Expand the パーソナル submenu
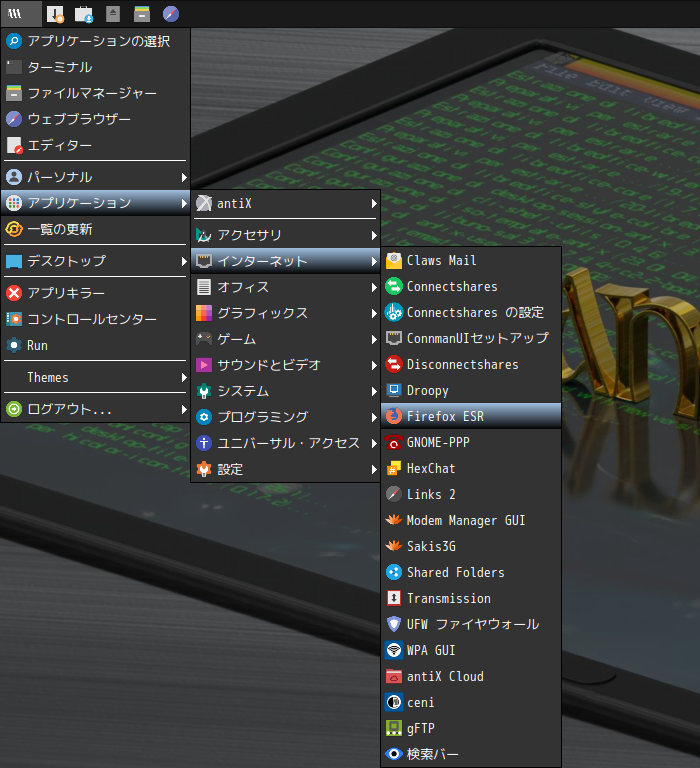Image resolution: width=700 pixels, height=768 pixels. coord(96,177)
